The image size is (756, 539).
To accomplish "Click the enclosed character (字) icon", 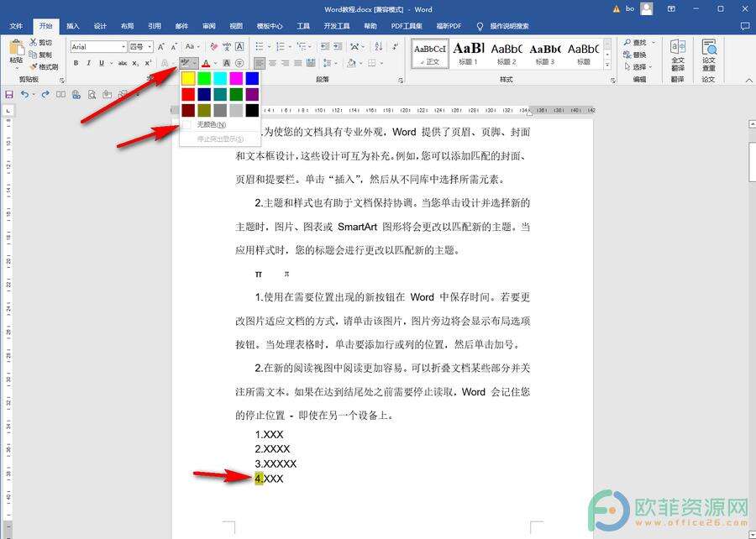I will point(239,63).
